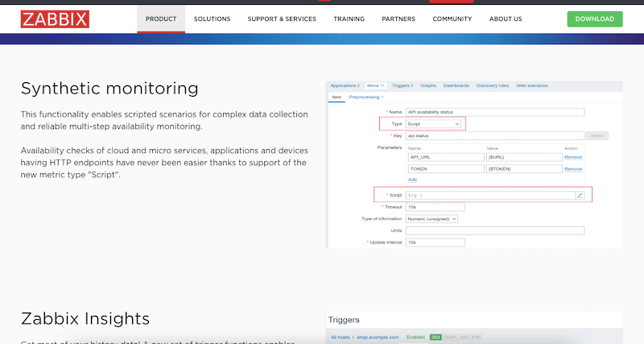Switch to the Discovery rules tab
Image resolution: width=644 pixels, height=344 pixels.
click(493, 85)
